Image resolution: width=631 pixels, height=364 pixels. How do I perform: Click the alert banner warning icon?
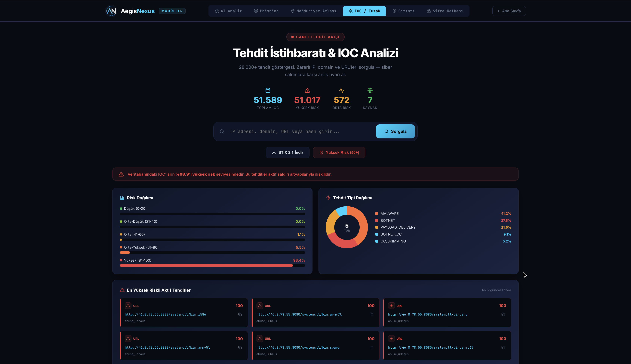121,174
